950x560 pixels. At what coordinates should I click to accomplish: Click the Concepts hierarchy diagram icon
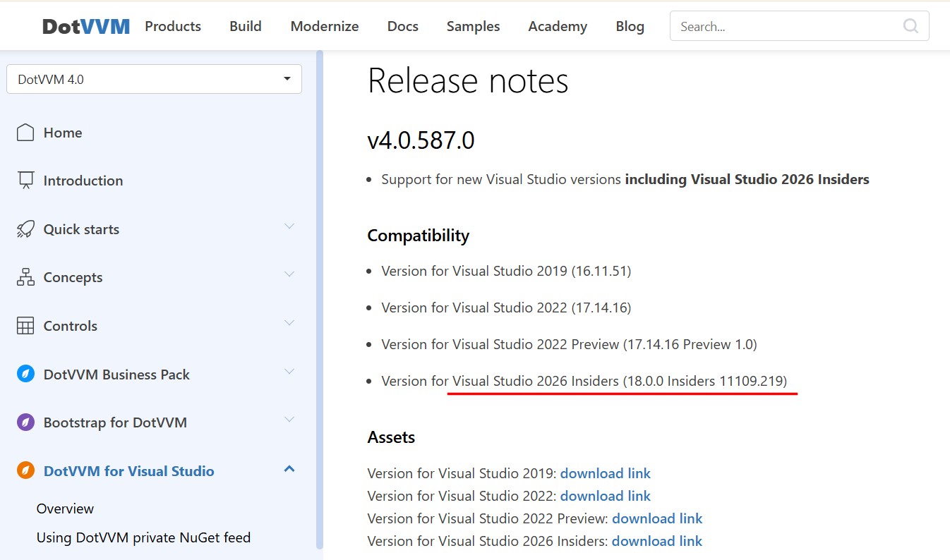point(25,277)
